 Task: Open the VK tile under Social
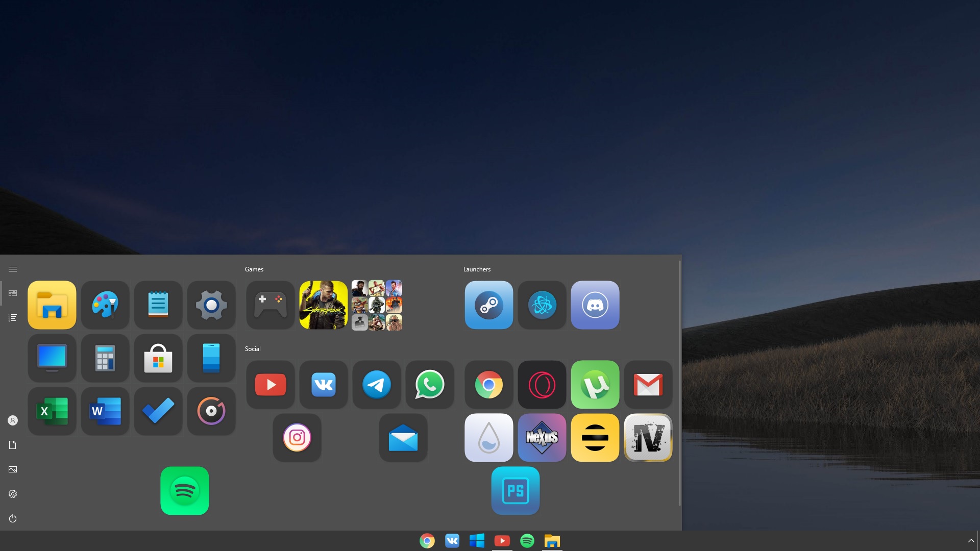tap(324, 385)
